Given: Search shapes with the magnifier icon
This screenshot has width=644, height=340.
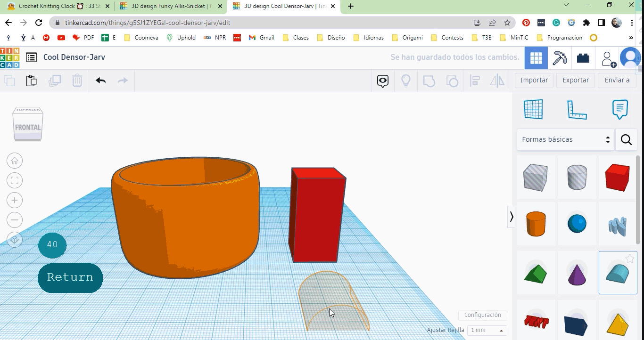Looking at the screenshot, I should (x=626, y=139).
